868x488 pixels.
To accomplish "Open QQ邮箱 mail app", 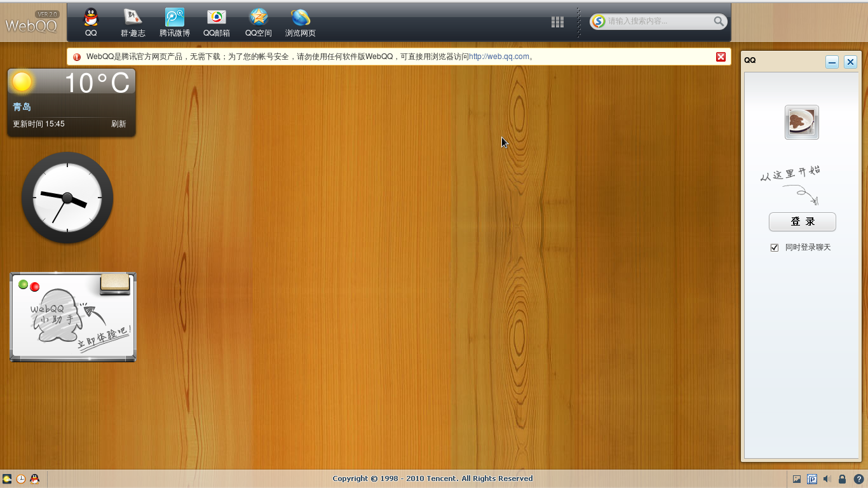I will click(217, 22).
